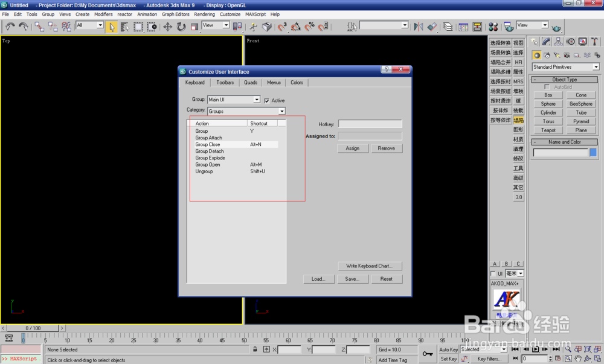Toggle the Angle Snap icon
This screenshot has width=604, height=364.
[x=296, y=27]
